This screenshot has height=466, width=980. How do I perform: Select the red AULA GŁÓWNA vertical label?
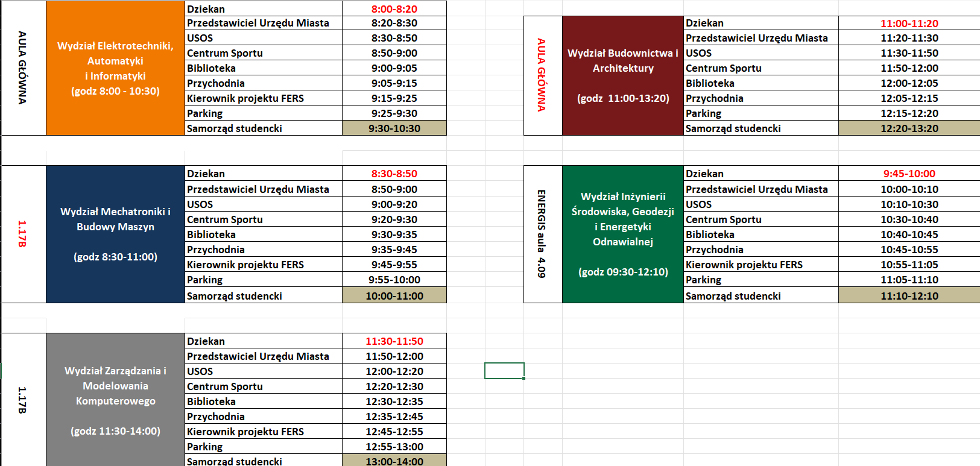pos(542,75)
